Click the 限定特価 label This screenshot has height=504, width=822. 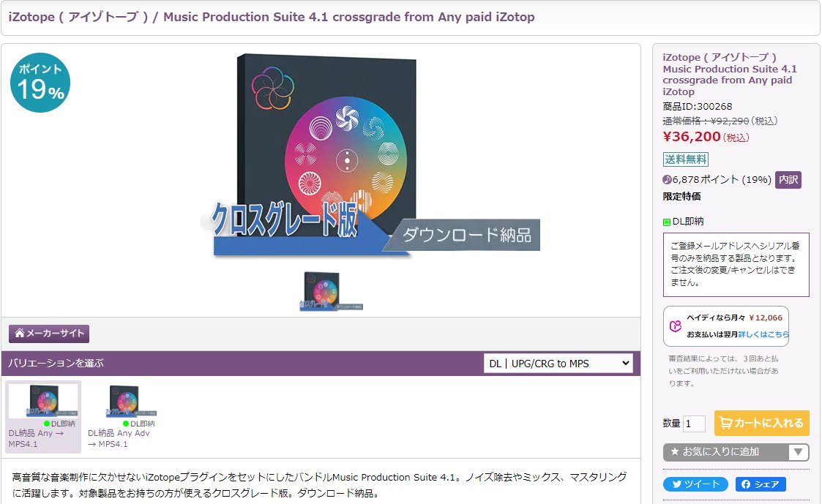(x=681, y=197)
